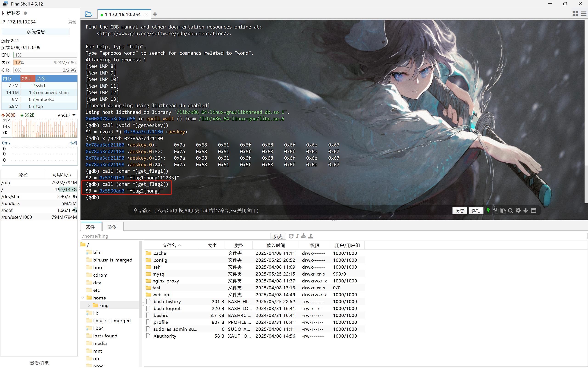Click the 内存 usage bar
Viewport: 588px width, 368px height.
click(x=45, y=63)
